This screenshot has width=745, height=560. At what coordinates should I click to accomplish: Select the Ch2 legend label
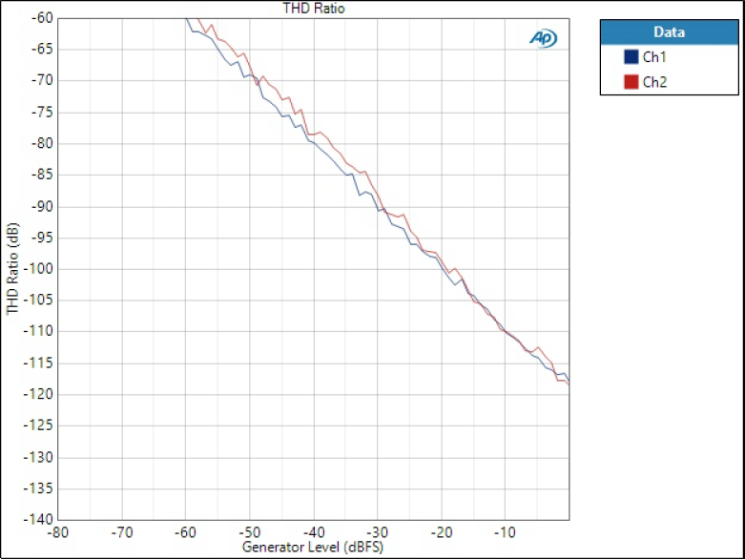654,82
